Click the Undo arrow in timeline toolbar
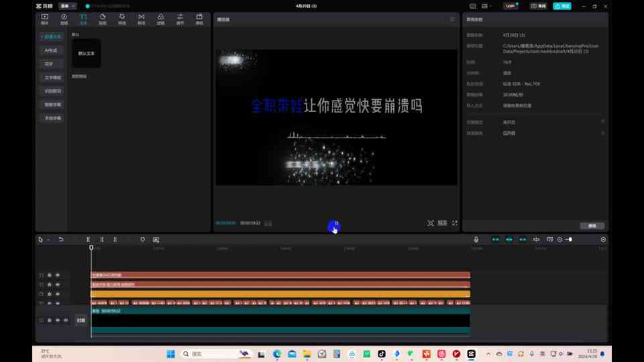Image resolution: width=644 pixels, height=362 pixels. click(x=61, y=239)
